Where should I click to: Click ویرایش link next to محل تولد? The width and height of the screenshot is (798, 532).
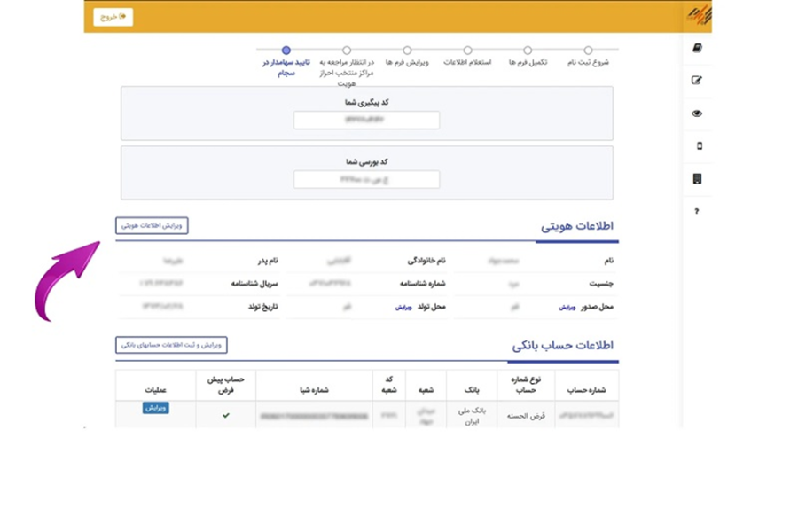[x=403, y=307]
